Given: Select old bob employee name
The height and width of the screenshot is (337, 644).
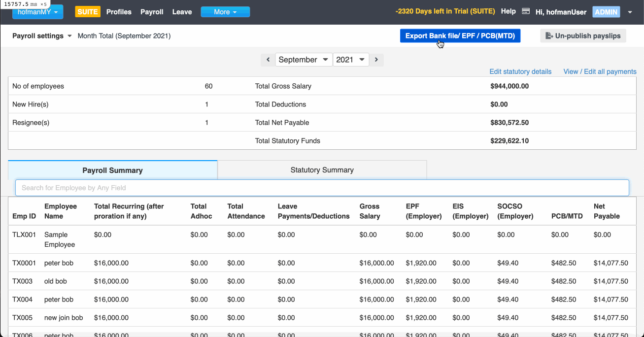Looking at the screenshot, I should pos(56,281).
